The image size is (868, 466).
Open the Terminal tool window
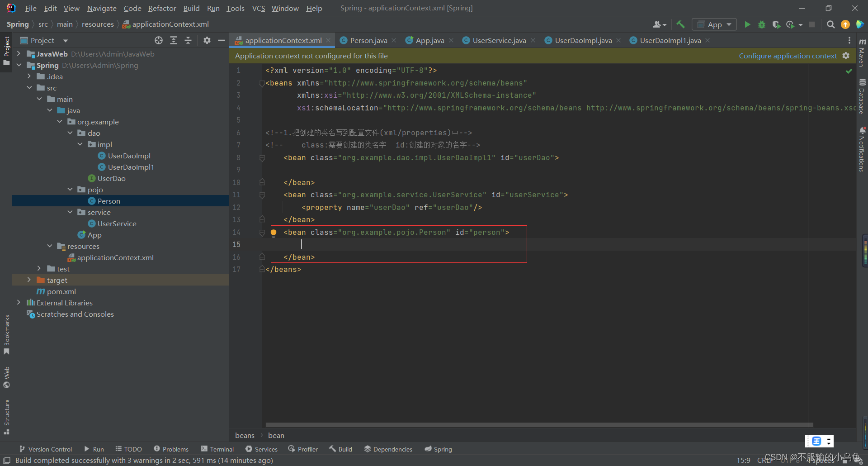click(x=217, y=449)
